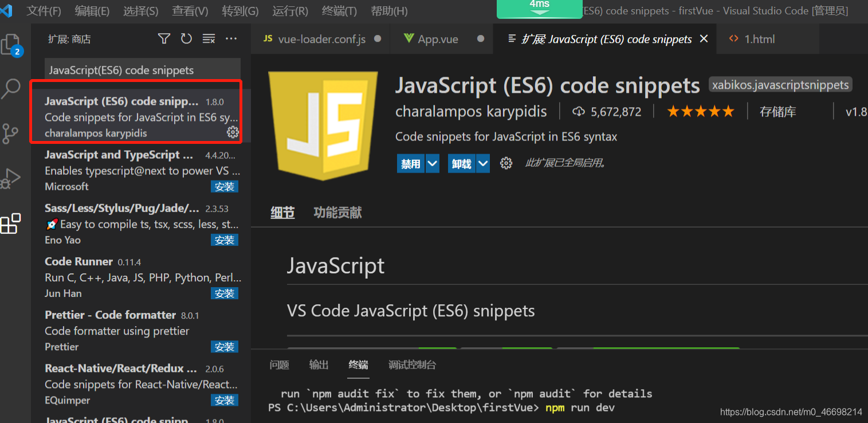
Task: Open the Extensions view icon
Action: point(11,224)
